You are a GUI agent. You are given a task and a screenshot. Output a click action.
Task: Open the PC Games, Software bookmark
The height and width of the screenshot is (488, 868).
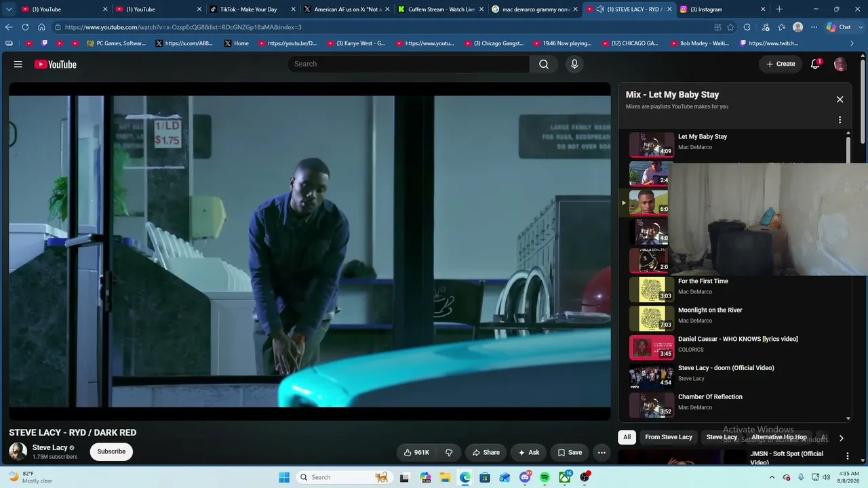[116, 43]
